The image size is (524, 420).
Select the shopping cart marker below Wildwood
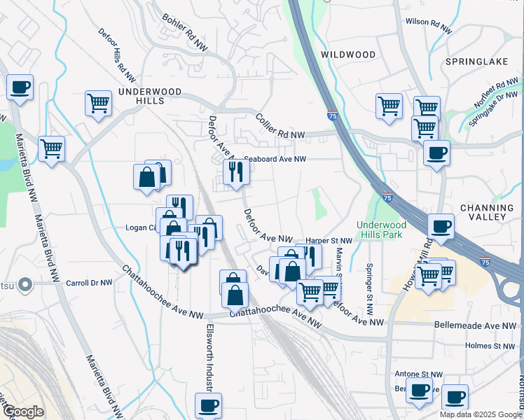click(x=389, y=106)
